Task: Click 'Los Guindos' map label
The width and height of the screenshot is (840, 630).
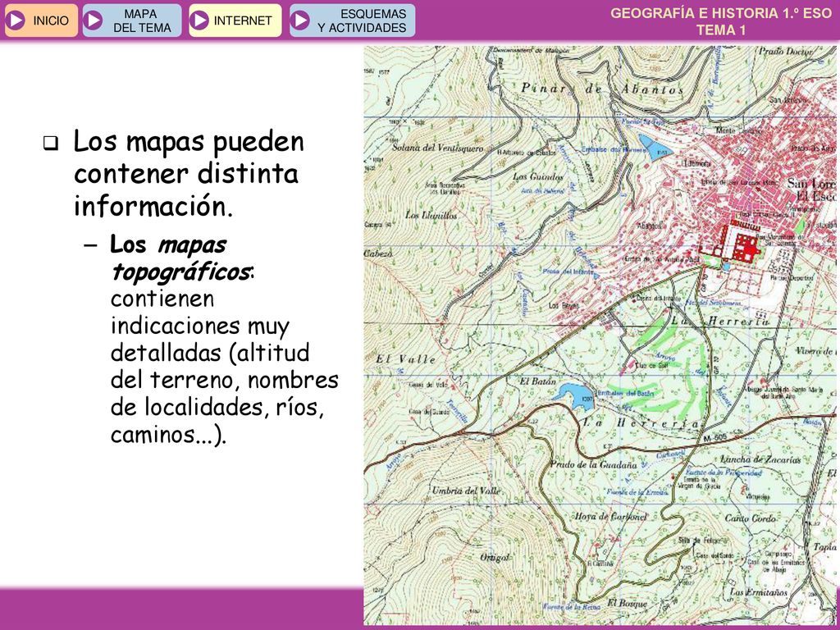Action: 538,176
